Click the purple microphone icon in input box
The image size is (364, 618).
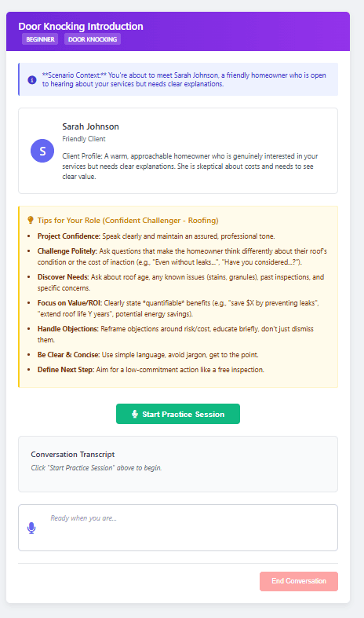coord(31,528)
